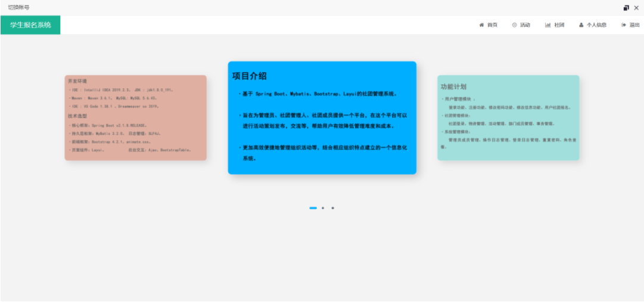
Task: Click the 管理员成员管理、操作日志管理 line
Action: tap(509, 143)
